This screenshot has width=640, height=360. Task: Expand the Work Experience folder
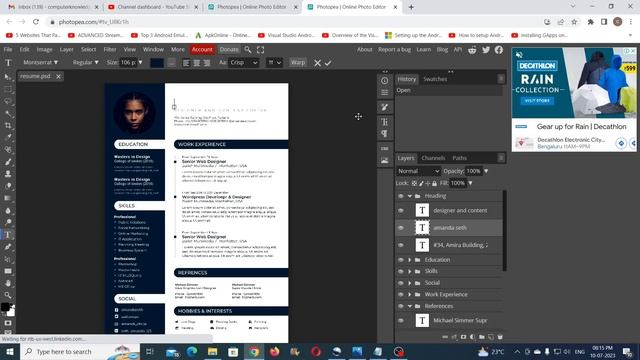click(x=409, y=294)
